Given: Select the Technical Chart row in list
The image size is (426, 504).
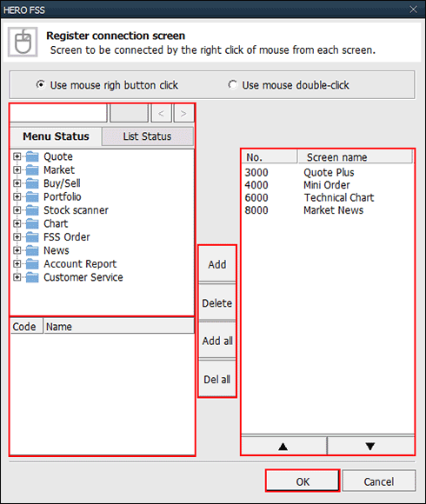Looking at the screenshot, I should [x=327, y=197].
